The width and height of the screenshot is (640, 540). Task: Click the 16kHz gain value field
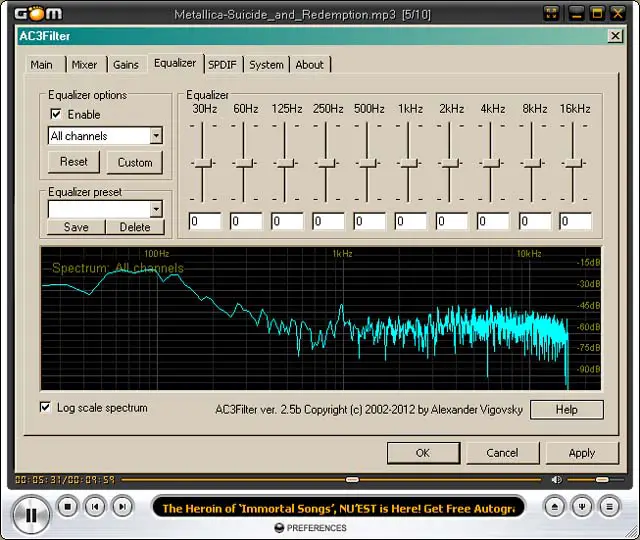click(576, 221)
